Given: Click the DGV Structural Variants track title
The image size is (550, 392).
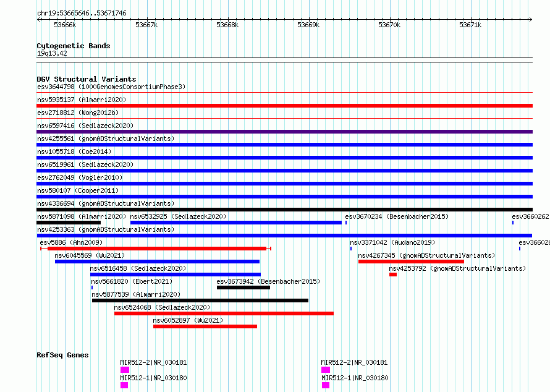Looking at the screenshot, I should (x=87, y=79).
